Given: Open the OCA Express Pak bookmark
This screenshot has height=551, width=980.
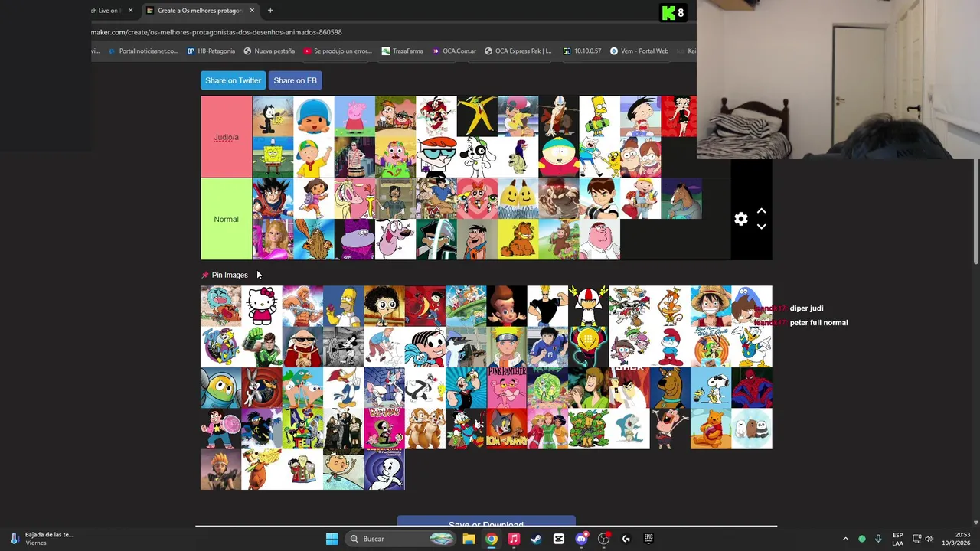Looking at the screenshot, I should 518,51.
